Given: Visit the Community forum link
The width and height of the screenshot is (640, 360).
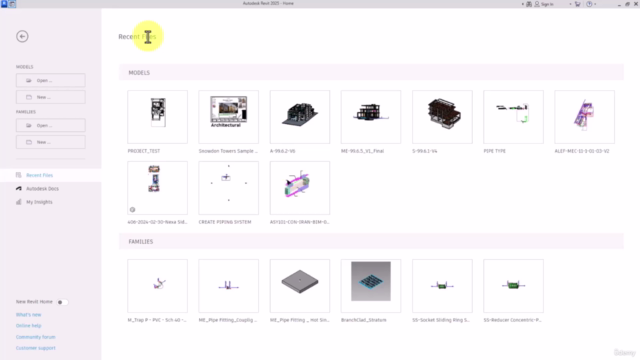Looking at the screenshot, I should (x=36, y=337).
